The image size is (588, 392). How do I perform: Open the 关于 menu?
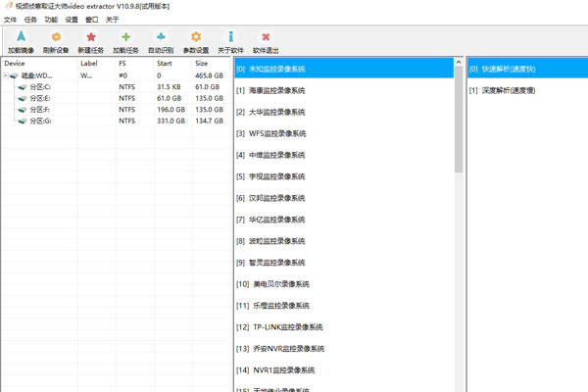pos(112,20)
